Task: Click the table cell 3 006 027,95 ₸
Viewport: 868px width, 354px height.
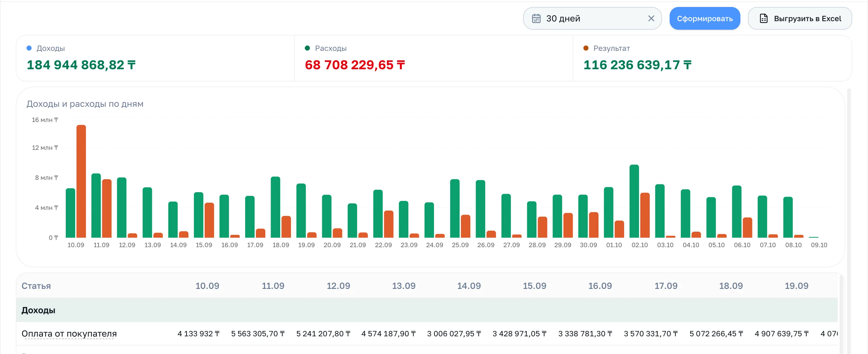Action: pos(454,334)
